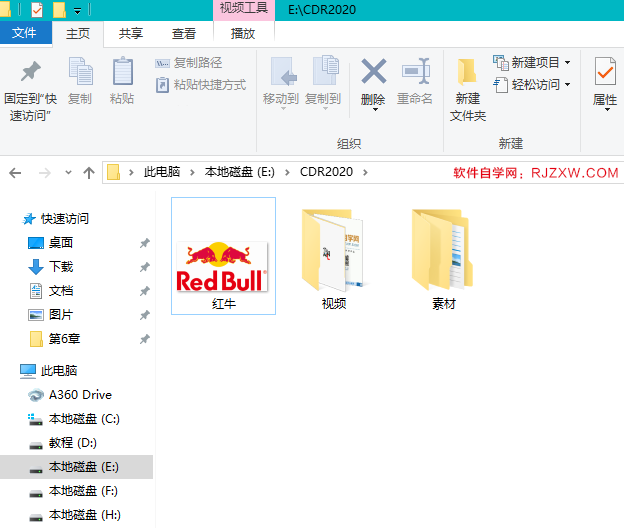Expand chevron after CDR2020 breadcrumb
Viewport: 624px width, 528px height.
(365, 172)
